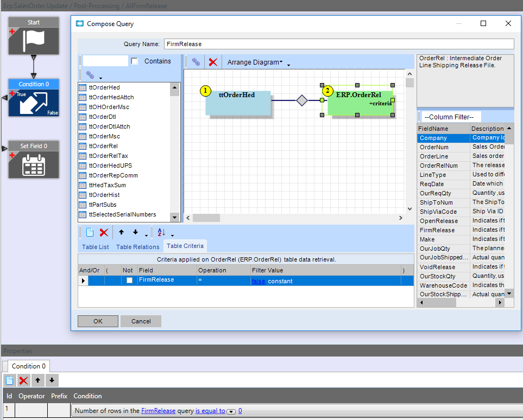Select the Condition 0 properties tab
Viewport: 523px width, 420px height.
(x=29, y=366)
